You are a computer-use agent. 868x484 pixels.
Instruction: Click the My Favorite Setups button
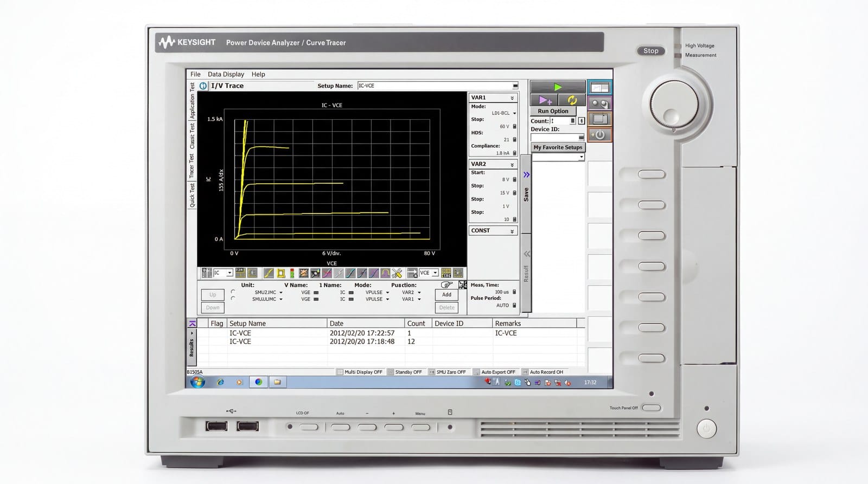[558, 147]
